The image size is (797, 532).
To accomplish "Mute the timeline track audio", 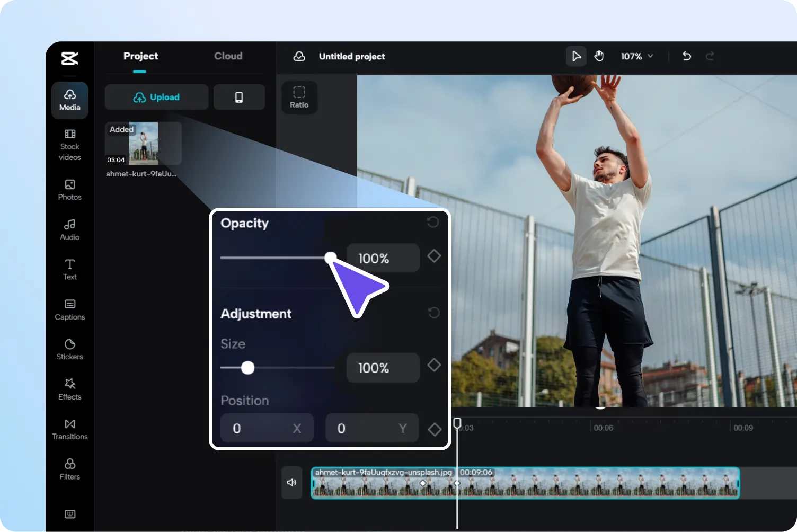I will click(x=291, y=482).
